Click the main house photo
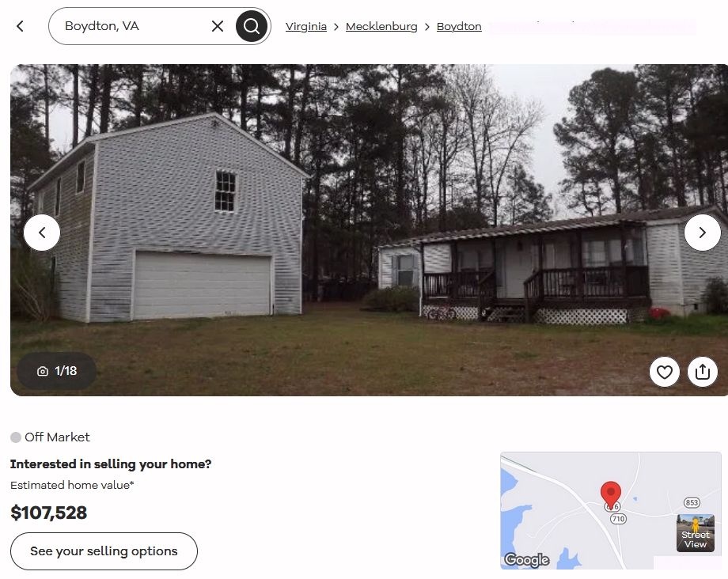 click(369, 230)
